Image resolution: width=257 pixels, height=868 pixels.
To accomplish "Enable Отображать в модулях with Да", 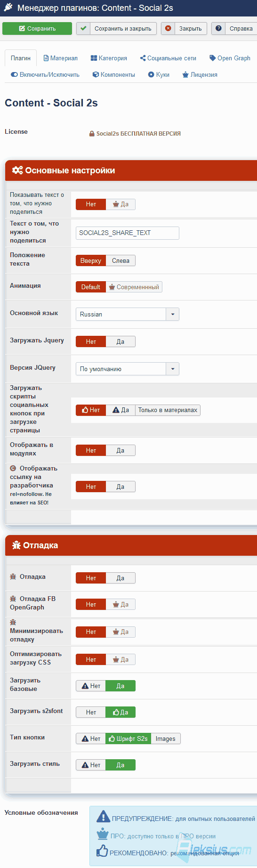I will point(120,451).
